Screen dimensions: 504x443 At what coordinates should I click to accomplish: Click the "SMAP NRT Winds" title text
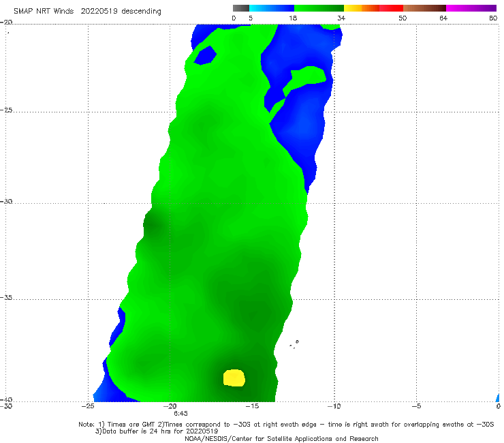[44, 12]
